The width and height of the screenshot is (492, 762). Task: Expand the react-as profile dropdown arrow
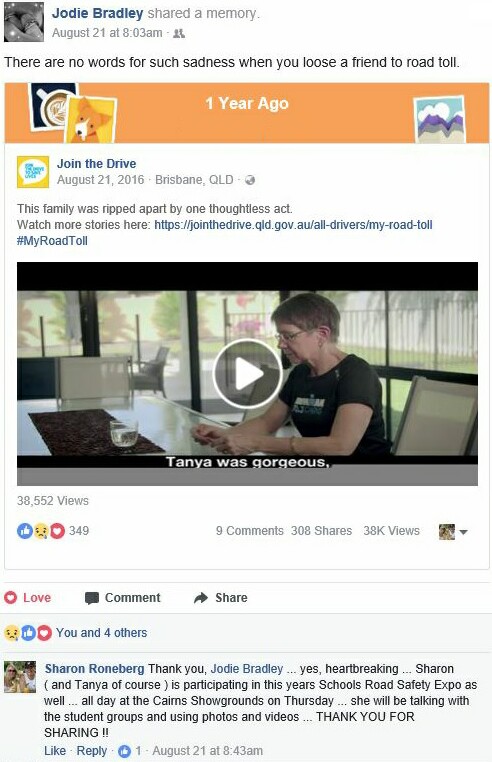(x=463, y=532)
